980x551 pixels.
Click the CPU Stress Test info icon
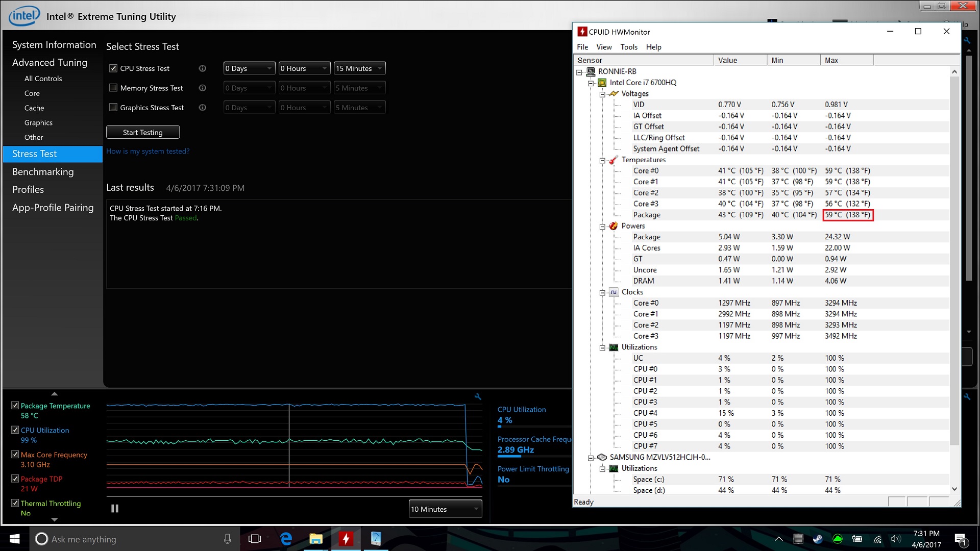pos(202,68)
